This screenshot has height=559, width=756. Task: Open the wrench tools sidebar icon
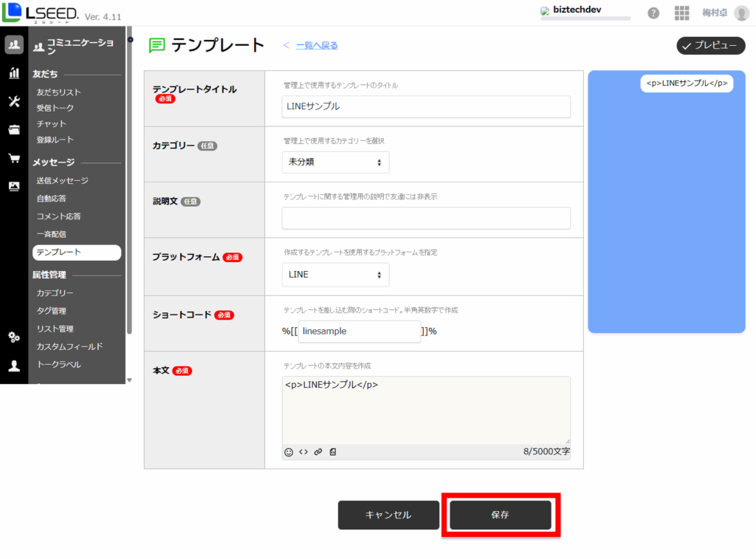(x=14, y=101)
